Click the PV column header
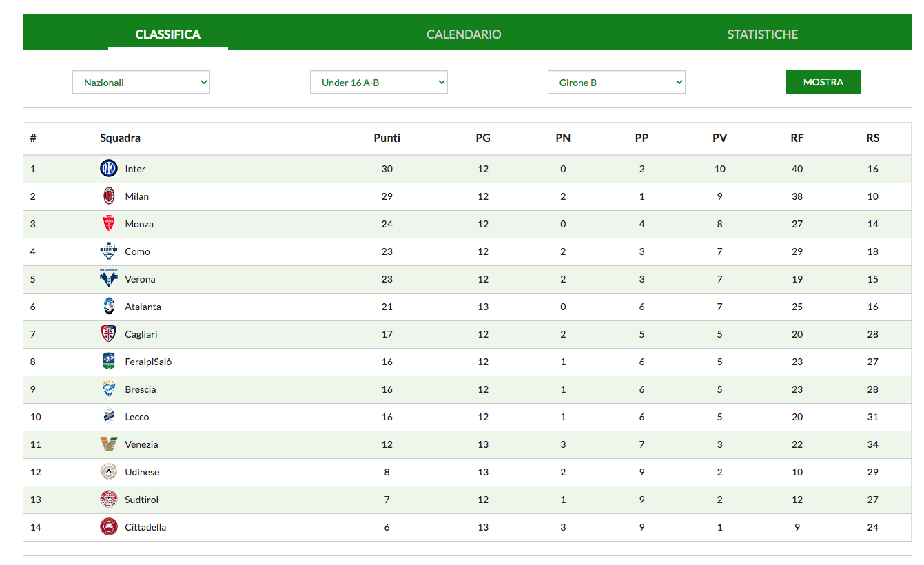The width and height of the screenshot is (924, 565). click(720, 138)
